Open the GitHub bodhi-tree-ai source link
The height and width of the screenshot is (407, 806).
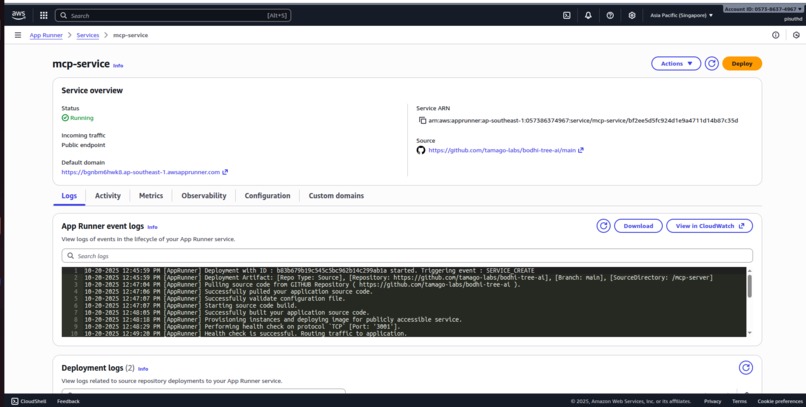point(502,150)
